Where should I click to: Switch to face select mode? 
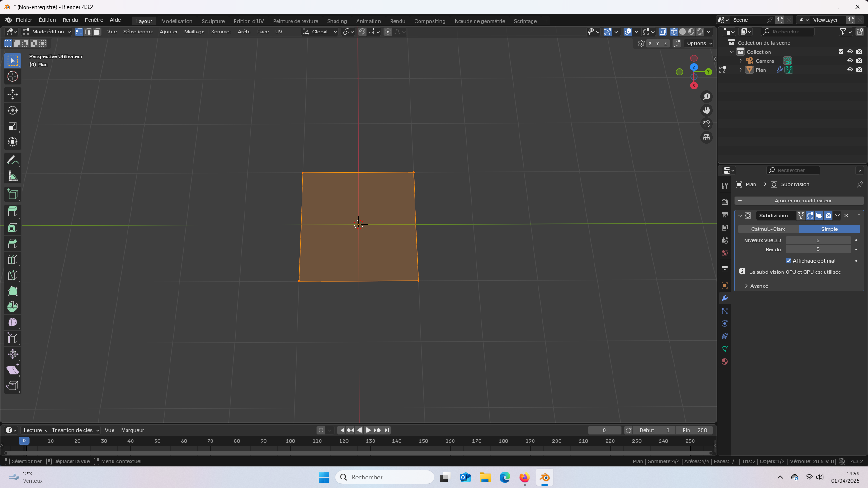coord(97,32)
